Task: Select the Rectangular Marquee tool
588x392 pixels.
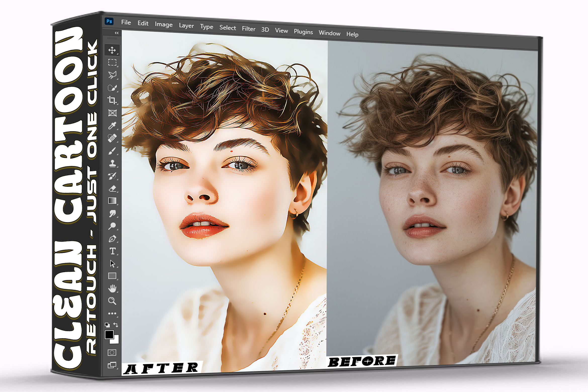Action: [112, 62]
